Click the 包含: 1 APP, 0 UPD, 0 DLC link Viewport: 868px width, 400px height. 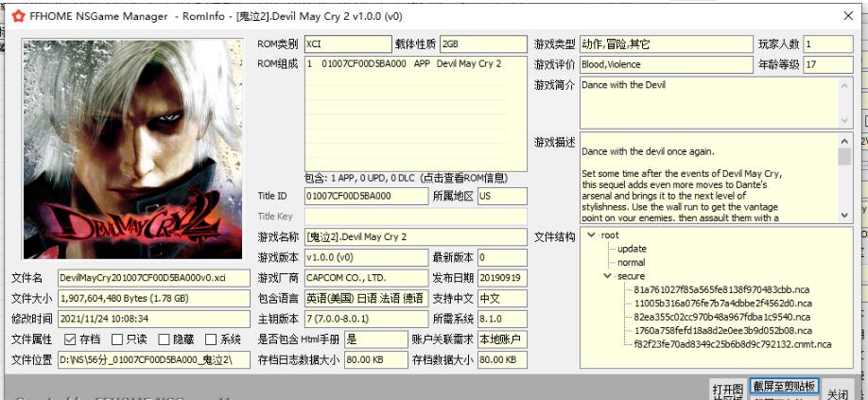pyautogui.click(x=406, y=178)
